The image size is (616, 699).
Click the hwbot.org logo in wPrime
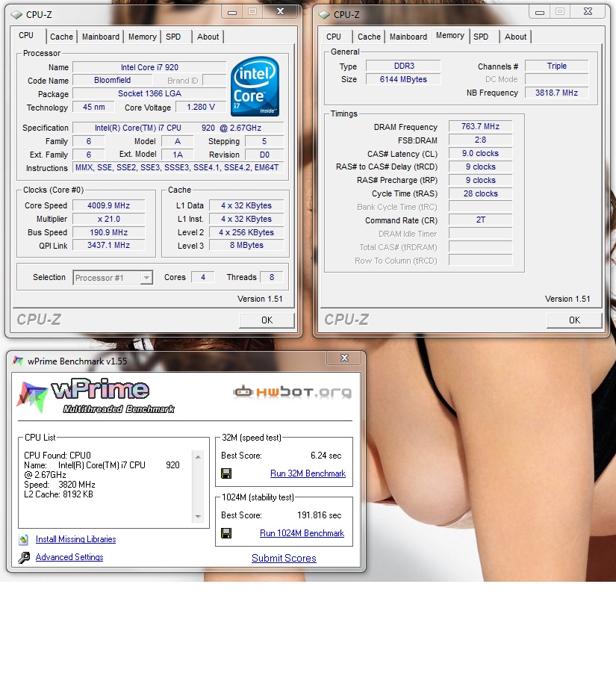293,392
